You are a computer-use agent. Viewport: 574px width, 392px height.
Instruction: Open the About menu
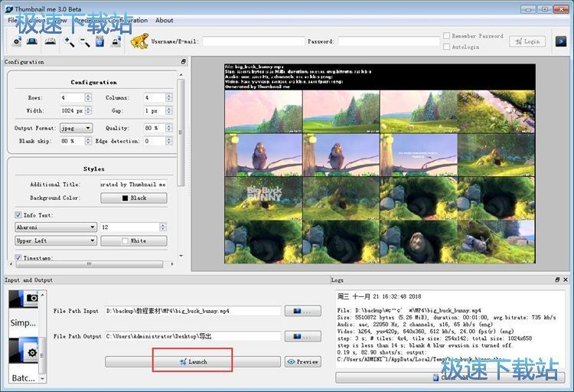tap(164, 20)
